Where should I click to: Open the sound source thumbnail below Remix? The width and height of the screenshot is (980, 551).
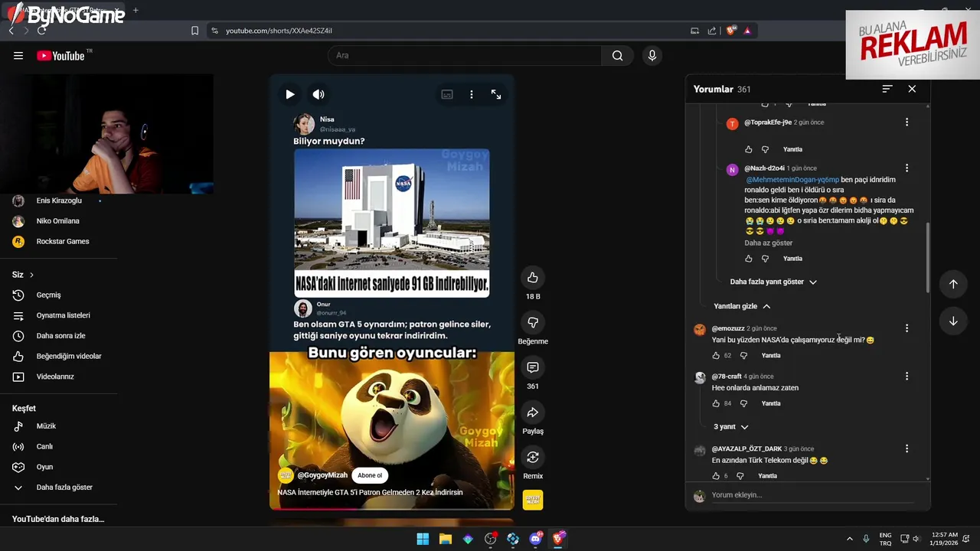point(533,500)
